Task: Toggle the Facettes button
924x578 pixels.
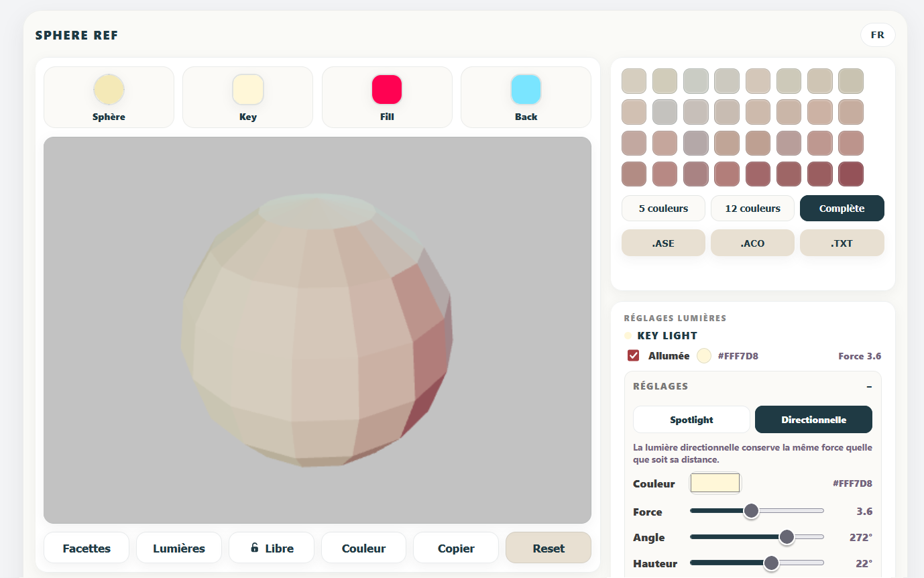Action: pyautogui.click(x=86, y=548)
